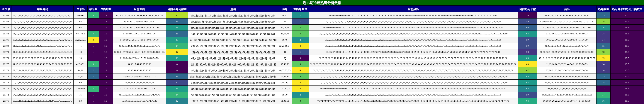Select the 温码号数量 column header

300,9
